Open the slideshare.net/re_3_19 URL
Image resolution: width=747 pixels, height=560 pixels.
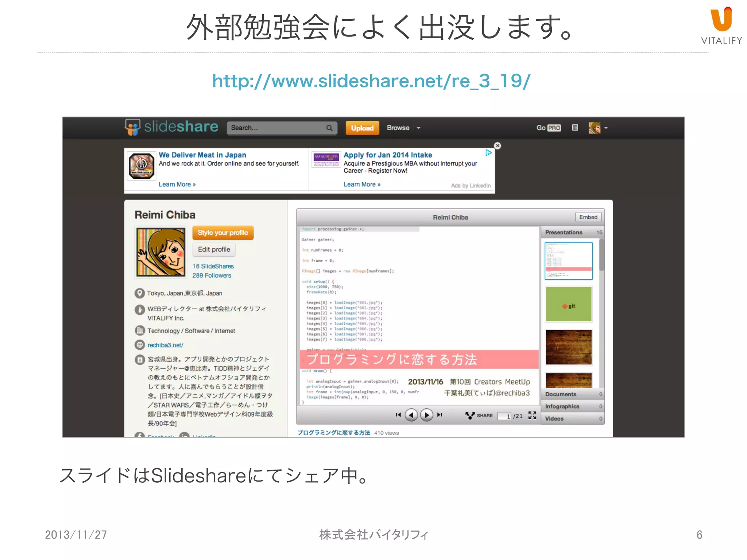pos(371,81)
